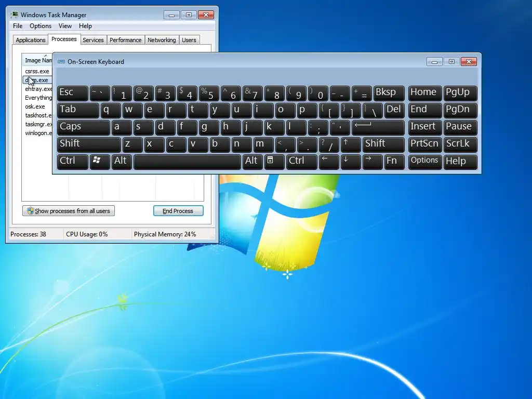The width and height of the screenshot is (532, 399).
Task: Toggle the ScrLk key
Action: pos(460,144)
